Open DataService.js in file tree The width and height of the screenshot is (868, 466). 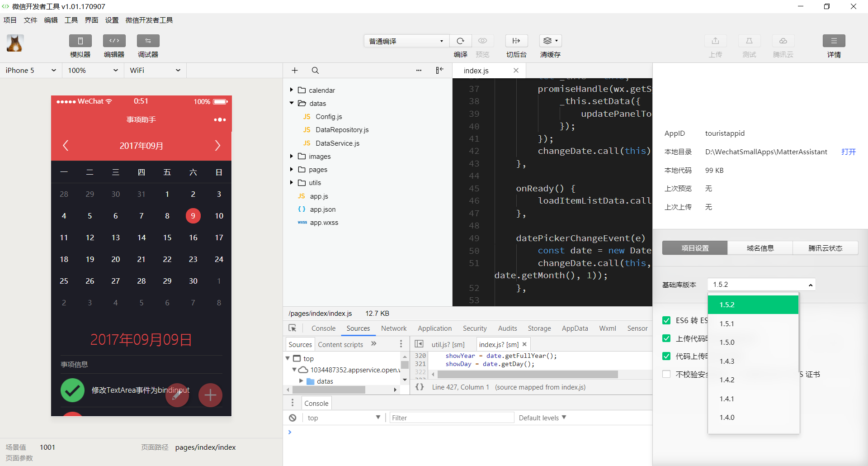point(337,143)
